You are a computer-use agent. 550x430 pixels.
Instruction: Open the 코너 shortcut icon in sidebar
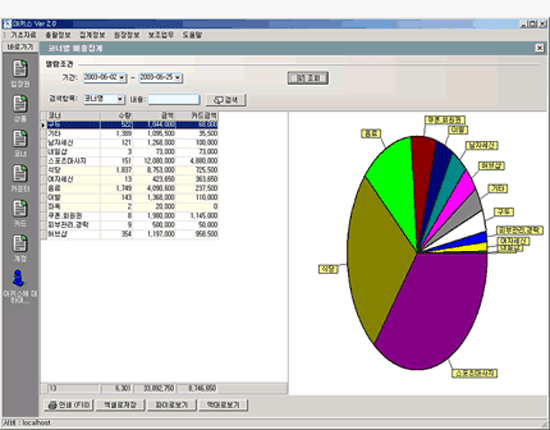point(20,139)
